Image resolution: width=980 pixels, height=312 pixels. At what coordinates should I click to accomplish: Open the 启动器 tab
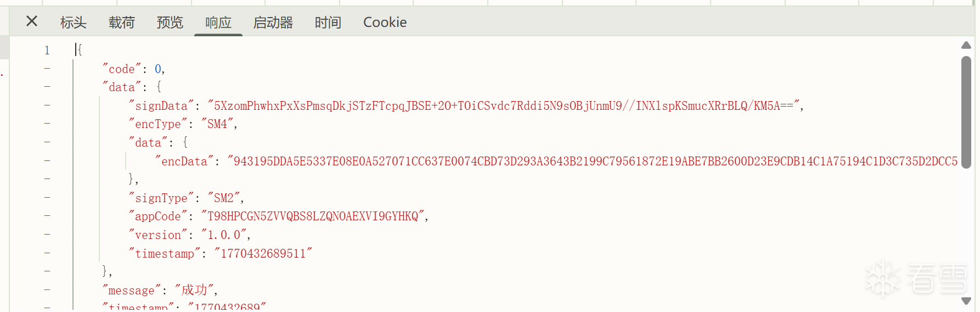pos(273,23)
